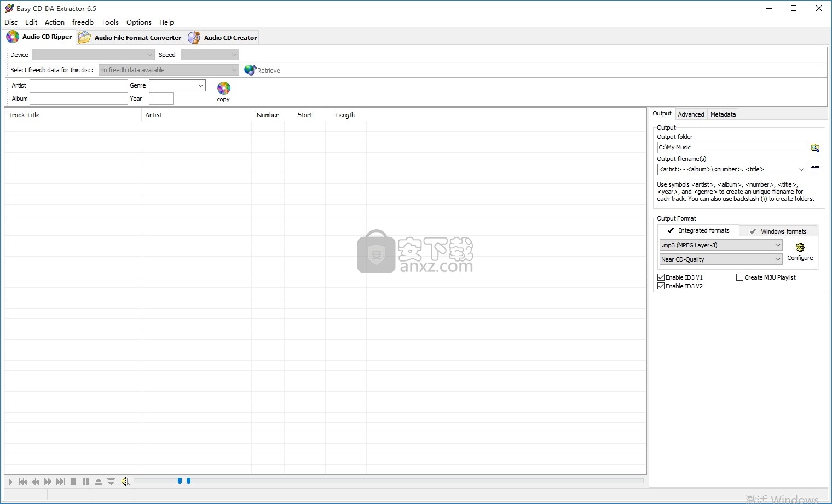Click the rewind playback button
This screenshot has height=504, width=832.
[x=36, y=482]
